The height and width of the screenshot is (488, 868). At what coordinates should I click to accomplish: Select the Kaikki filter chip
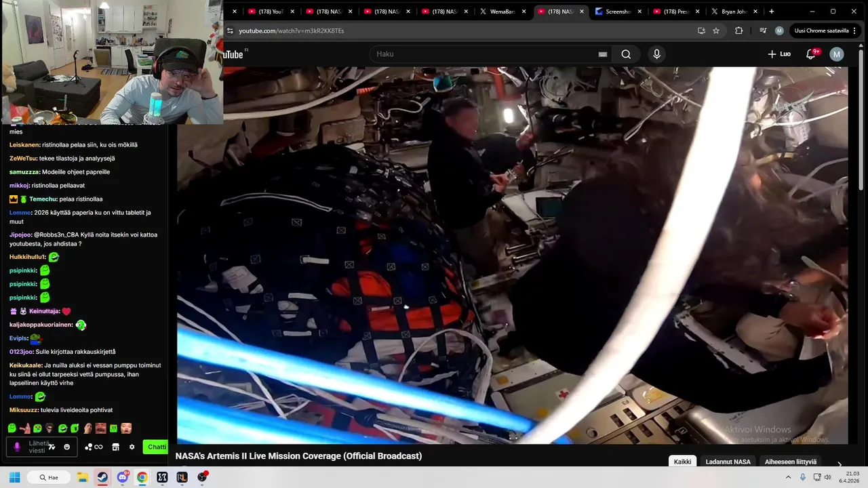[x=682, y=462]
